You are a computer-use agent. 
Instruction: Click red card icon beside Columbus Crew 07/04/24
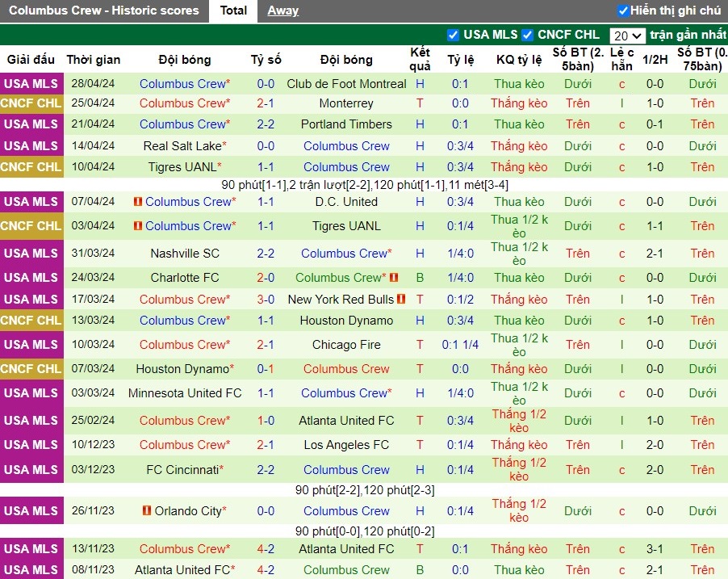[x=138, y=201]
